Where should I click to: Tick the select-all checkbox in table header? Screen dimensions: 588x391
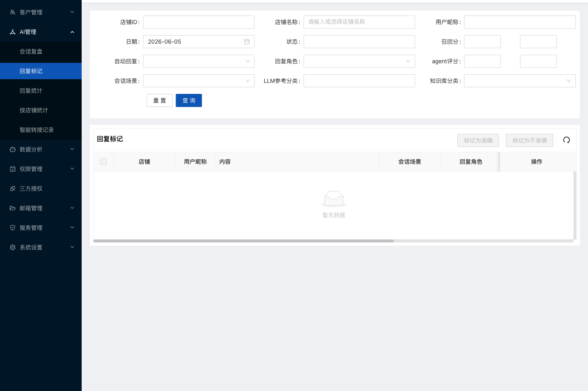(x=104, y=162)
